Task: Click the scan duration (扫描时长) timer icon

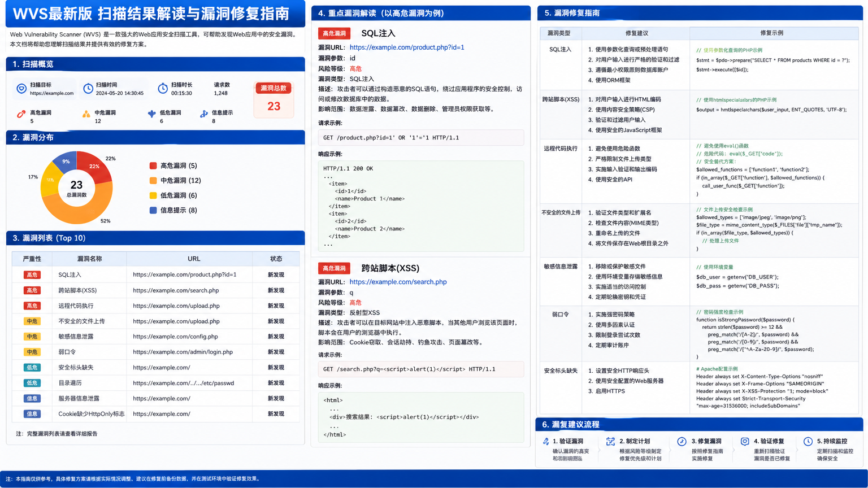Action: (x=163, y=89)
